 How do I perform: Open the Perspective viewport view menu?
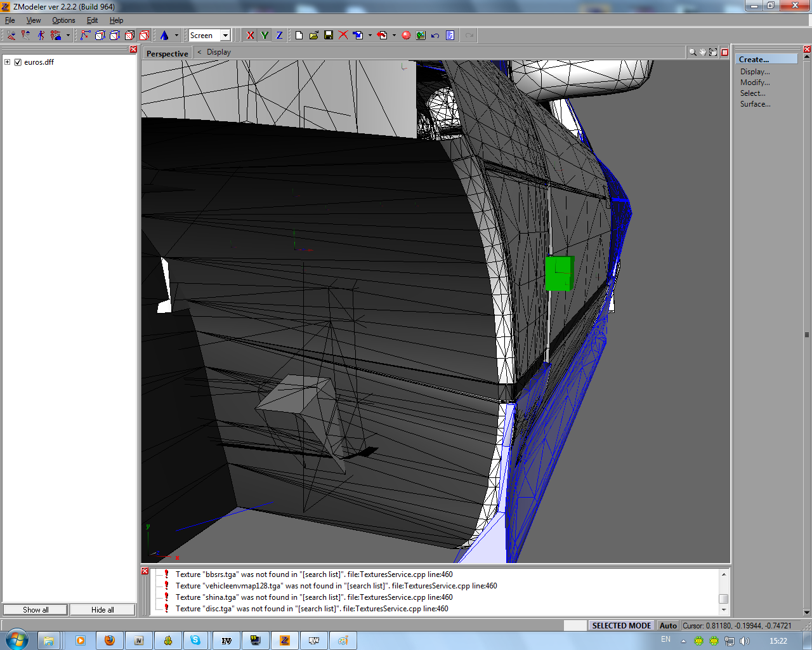[x=167, y=53]
